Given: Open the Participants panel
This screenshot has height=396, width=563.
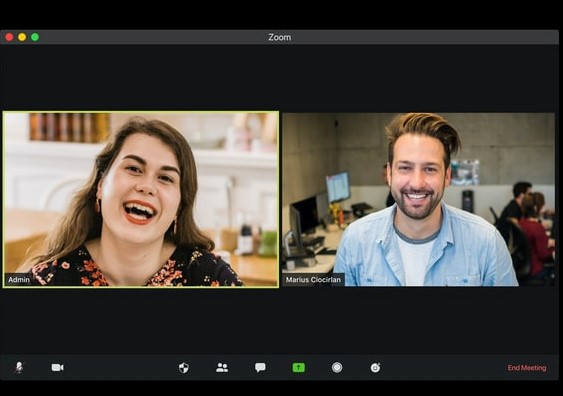Looking at the screenshot, I should 222,368.
